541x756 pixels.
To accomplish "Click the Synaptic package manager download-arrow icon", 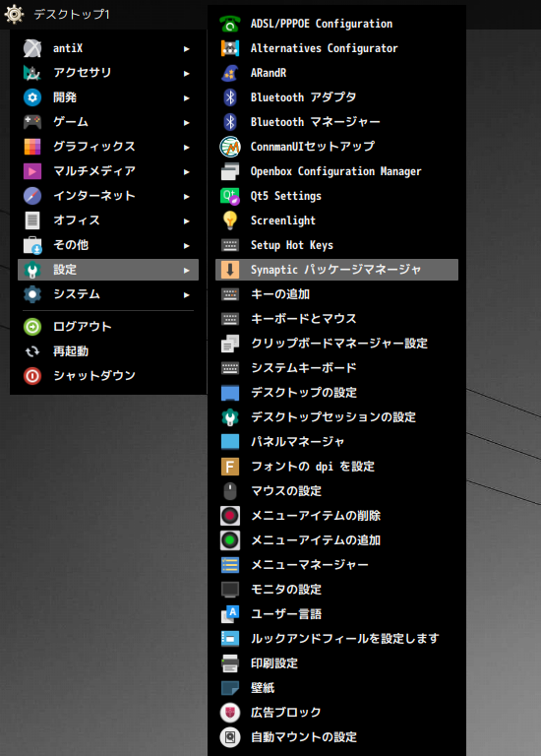I will (x=230, y=270).
